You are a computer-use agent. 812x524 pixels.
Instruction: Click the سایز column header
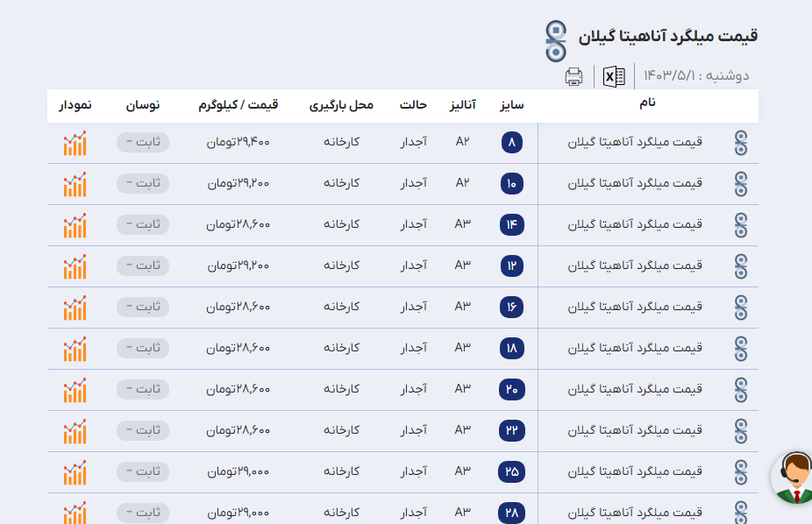point(511,105)
